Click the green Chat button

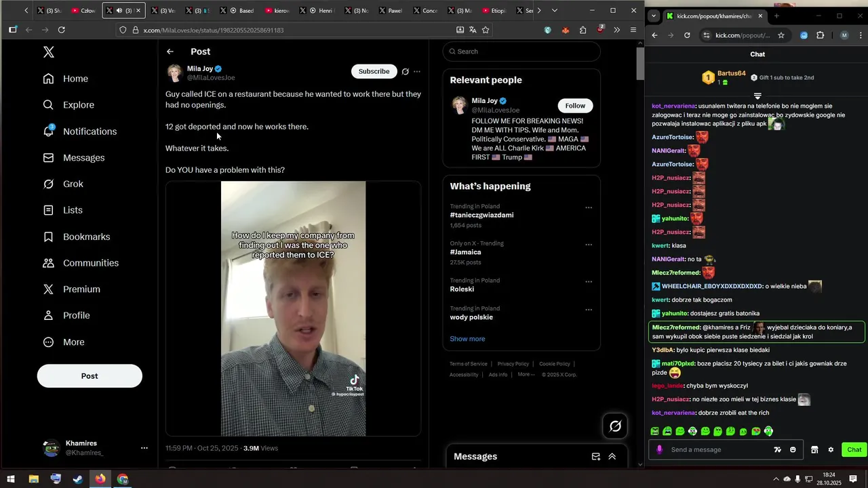[x=854, y=449]
